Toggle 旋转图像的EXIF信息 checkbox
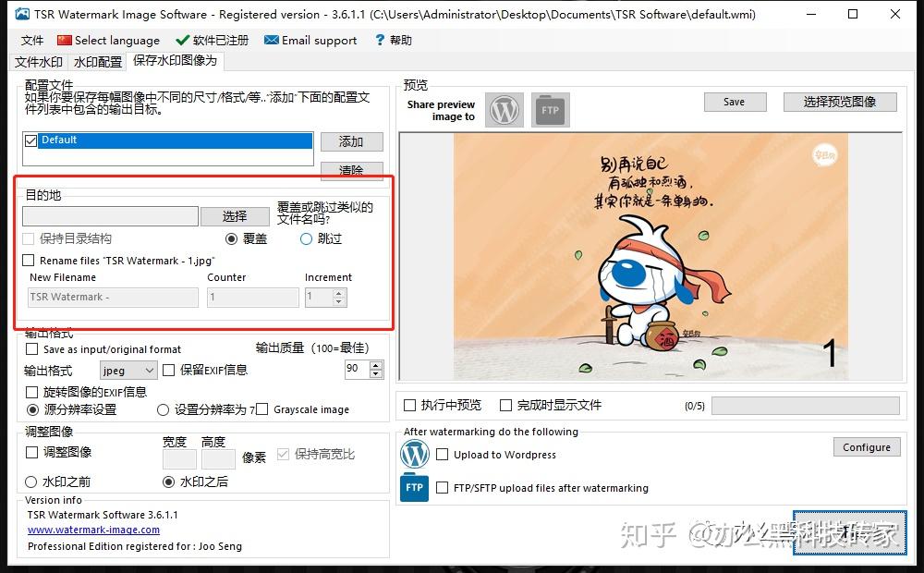This screenshot has height=573, width=924. point(31,392)
